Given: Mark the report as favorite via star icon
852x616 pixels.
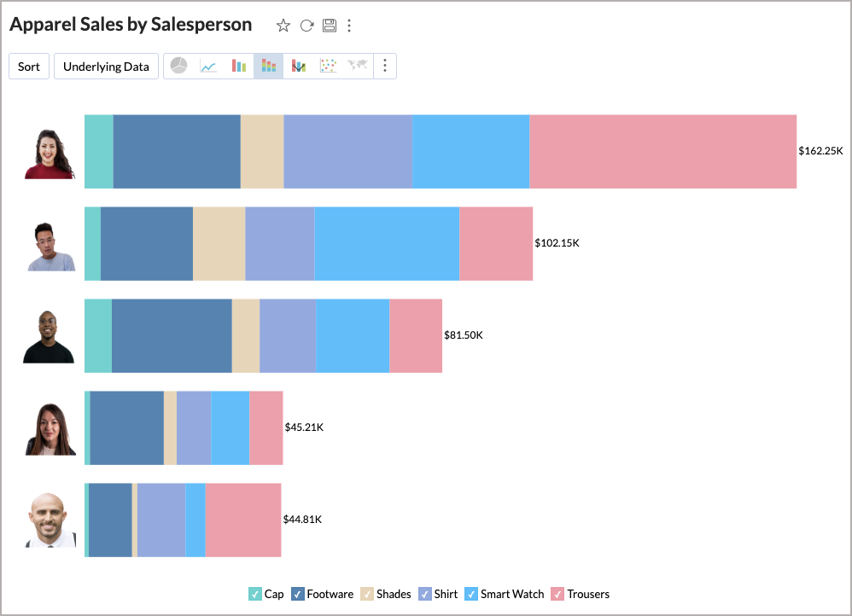Looking at the screenshot, I should (283, 25).
